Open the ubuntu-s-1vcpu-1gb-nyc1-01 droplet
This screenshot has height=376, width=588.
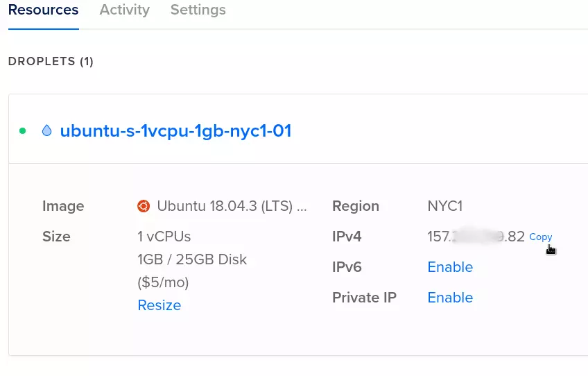(175, 130)
